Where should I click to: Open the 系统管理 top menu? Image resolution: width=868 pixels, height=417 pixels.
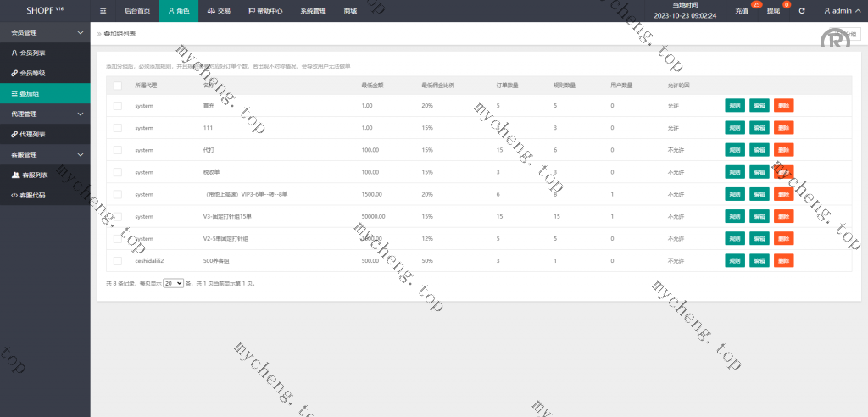coord(313,11)
